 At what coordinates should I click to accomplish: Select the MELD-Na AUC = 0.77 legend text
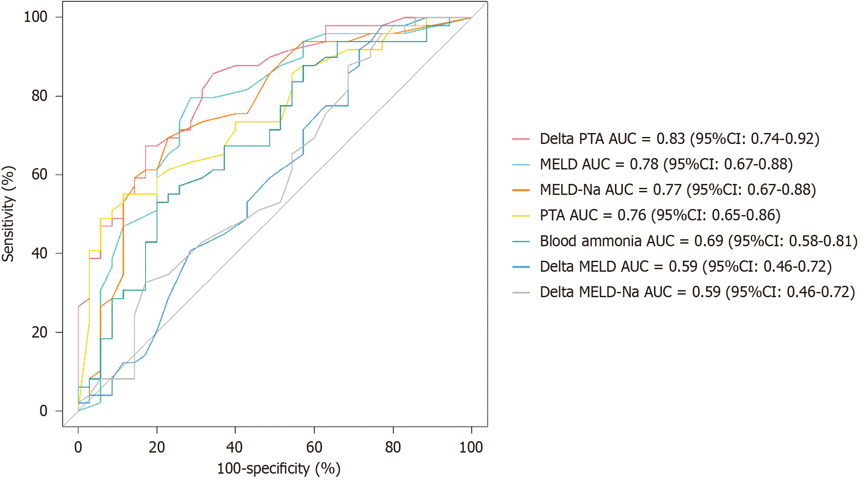coord(678,190)
